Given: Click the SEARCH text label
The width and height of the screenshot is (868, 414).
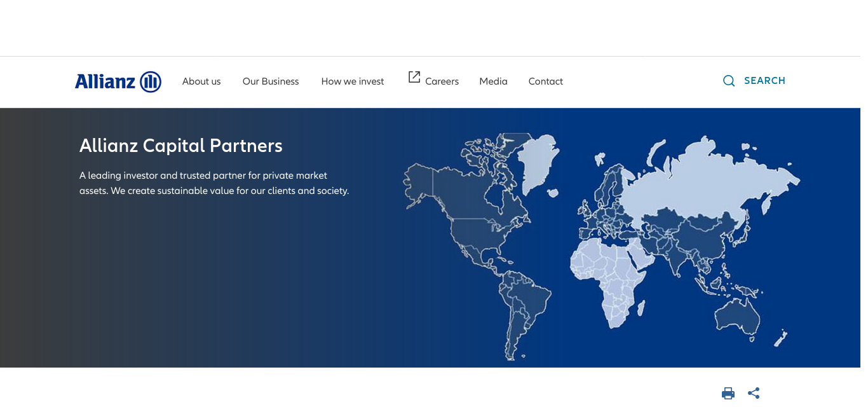Looking at the screenshot, I should coord(764,81).
